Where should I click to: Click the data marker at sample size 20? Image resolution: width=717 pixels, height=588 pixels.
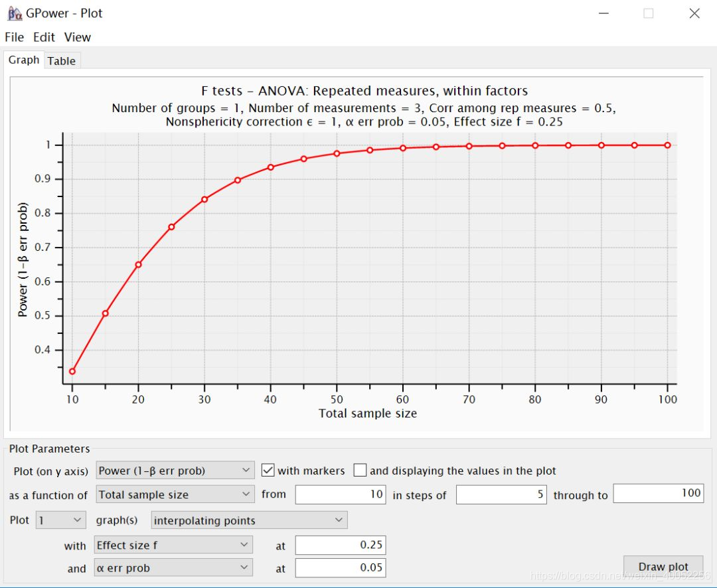point(139,264)
